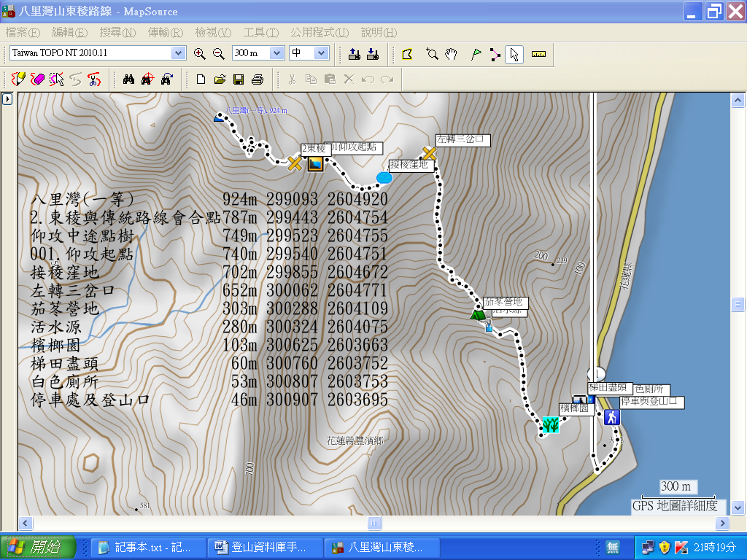Select the 八里灣(一等) summit triangle marker
The width and height of the screenshot is (747, 560).
click(x=219, y=117)
